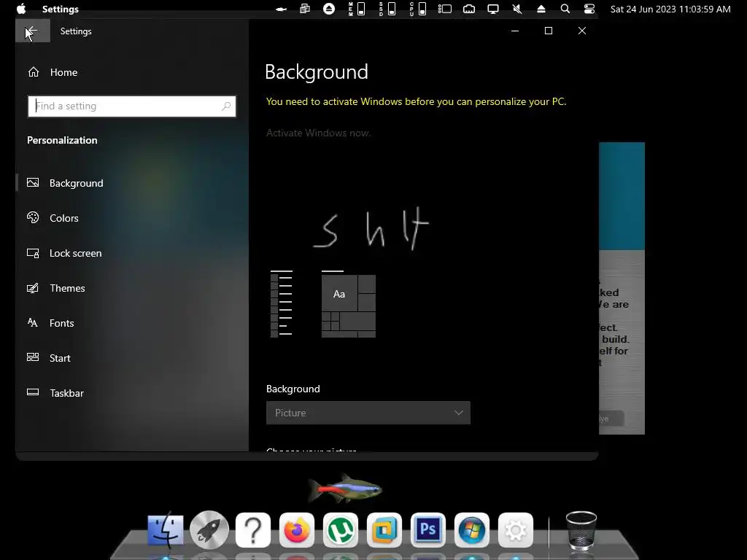
Task: Click the start menu list preview graphic
Action: tap(282, 304)
